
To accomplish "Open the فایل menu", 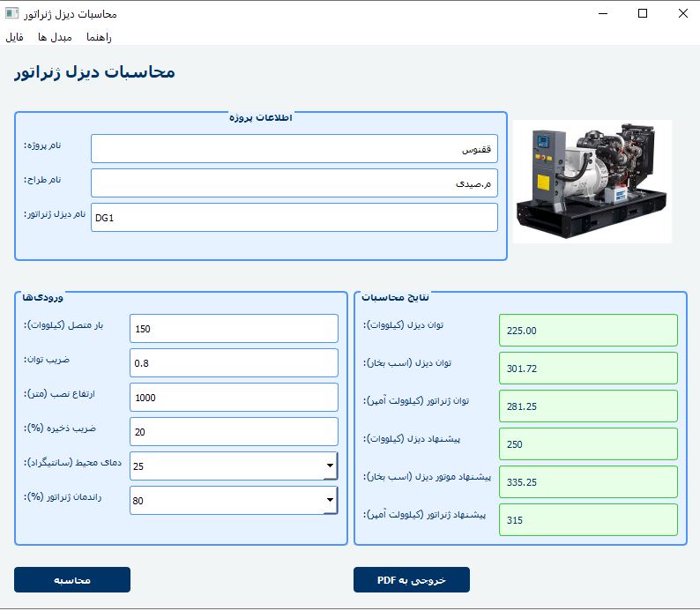I will click(x=15, y=37).
